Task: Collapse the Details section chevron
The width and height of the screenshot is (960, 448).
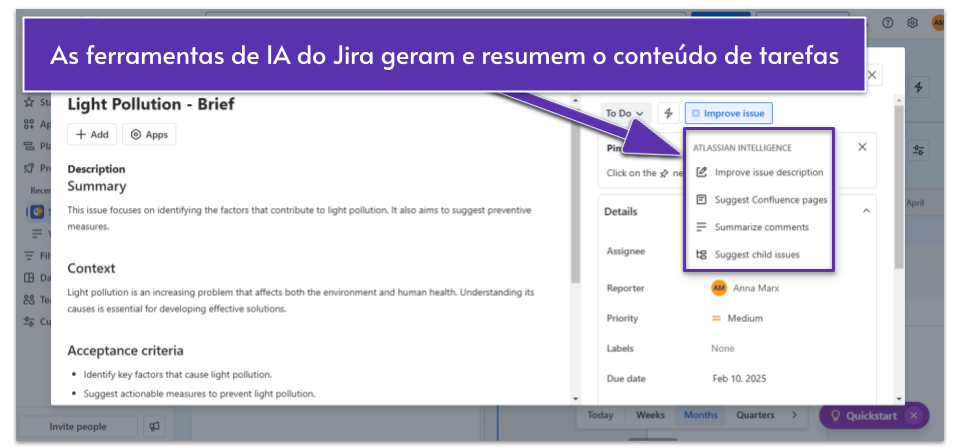Action: click(866, 211)
